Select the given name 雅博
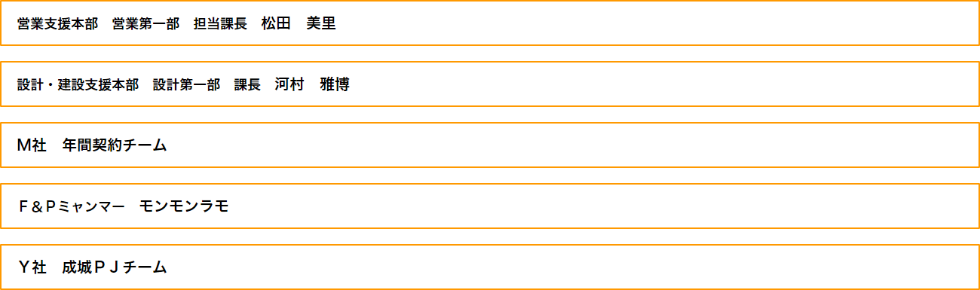The height and width of the screenshot is (290, 980). pos(335,84)
